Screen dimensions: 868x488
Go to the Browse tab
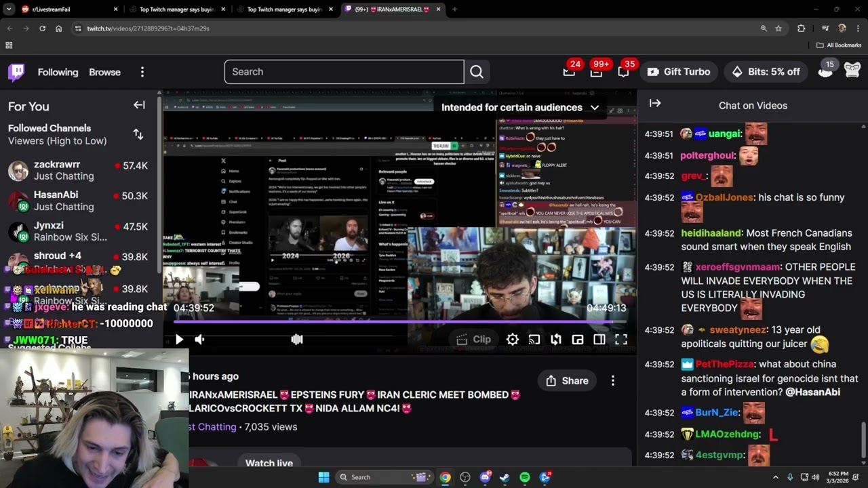[x=104, y=72]
